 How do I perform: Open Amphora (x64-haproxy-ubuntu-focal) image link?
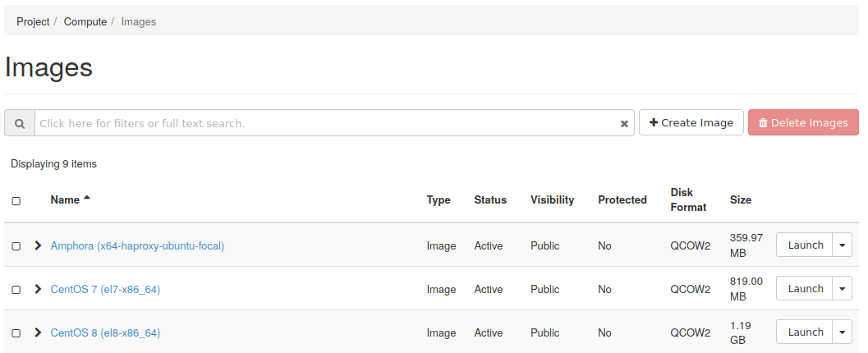[x=137, y=245]
